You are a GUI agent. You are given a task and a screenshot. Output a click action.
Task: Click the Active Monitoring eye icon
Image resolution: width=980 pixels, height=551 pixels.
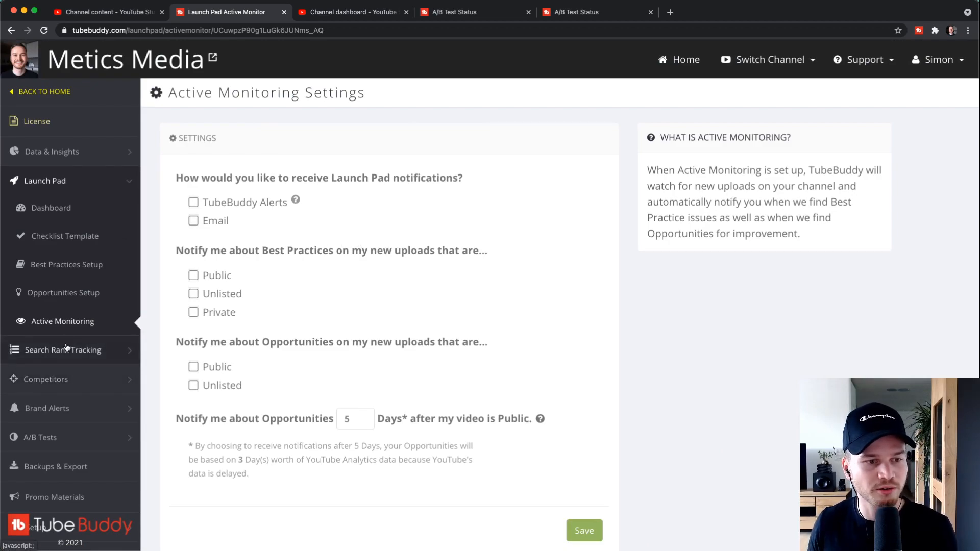click(x=21, y=321)
